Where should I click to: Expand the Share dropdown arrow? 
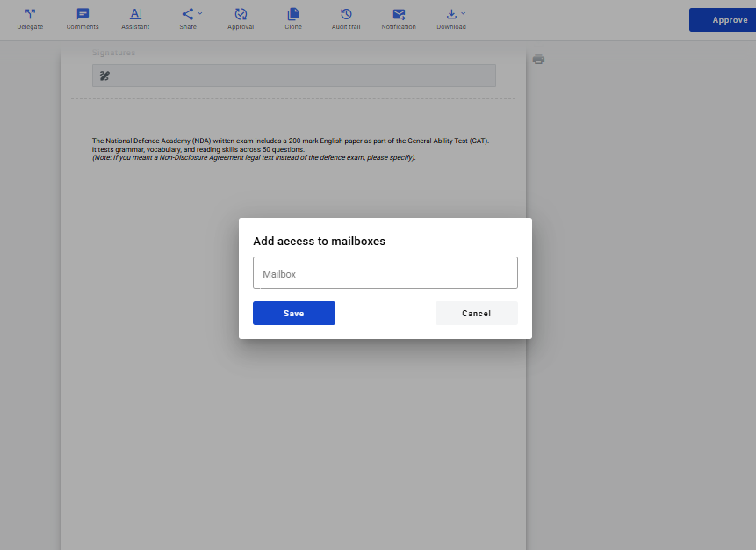(200, 13)
